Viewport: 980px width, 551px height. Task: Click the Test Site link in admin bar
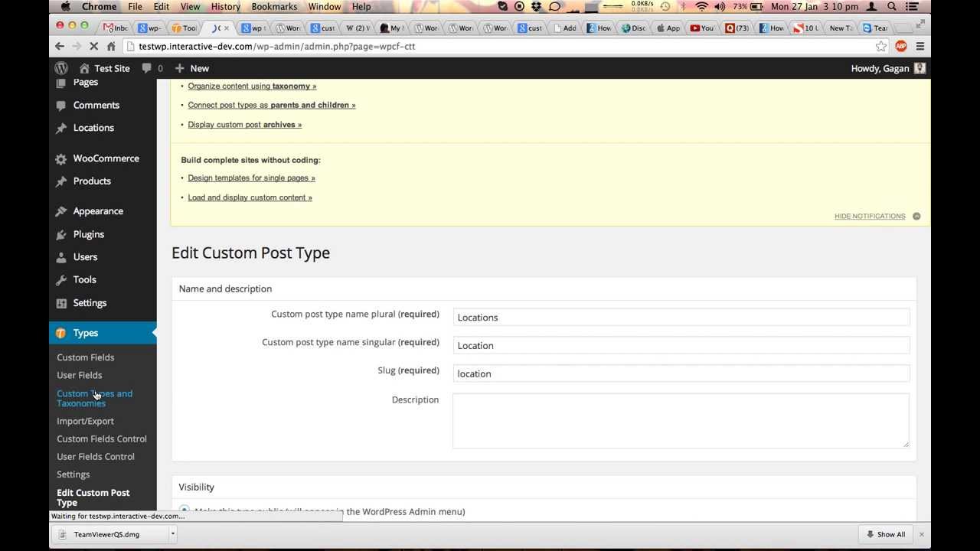pos(105,68)
